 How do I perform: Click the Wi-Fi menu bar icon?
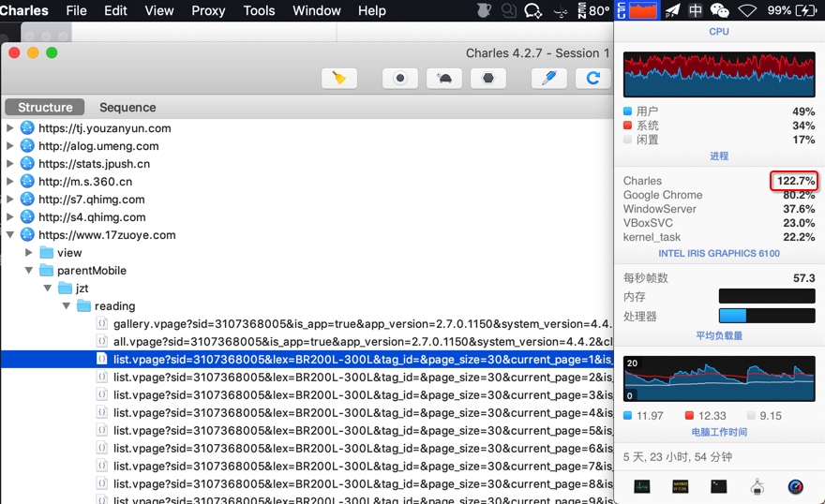[747, 10]
